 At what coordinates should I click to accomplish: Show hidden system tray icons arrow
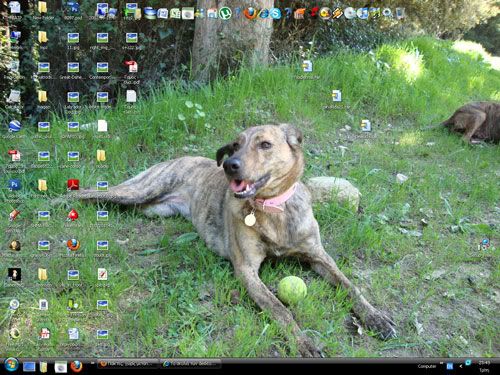click(x=461, y=366)
